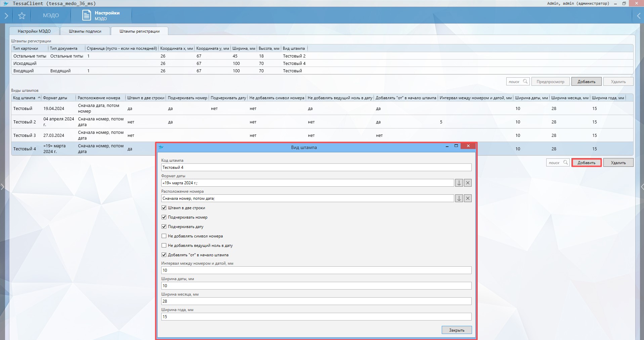Uncheck 'Штамп в две строки' checkbox

point(164,208)
